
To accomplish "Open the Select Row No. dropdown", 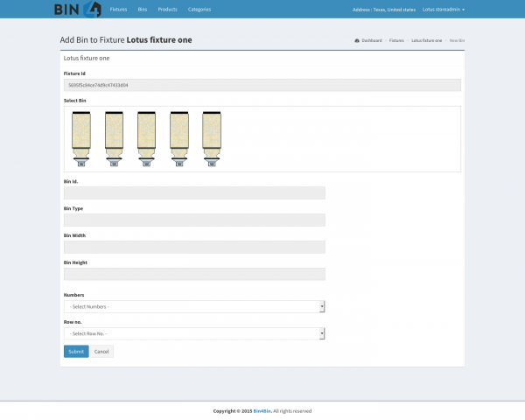I will tap(193, 333).
